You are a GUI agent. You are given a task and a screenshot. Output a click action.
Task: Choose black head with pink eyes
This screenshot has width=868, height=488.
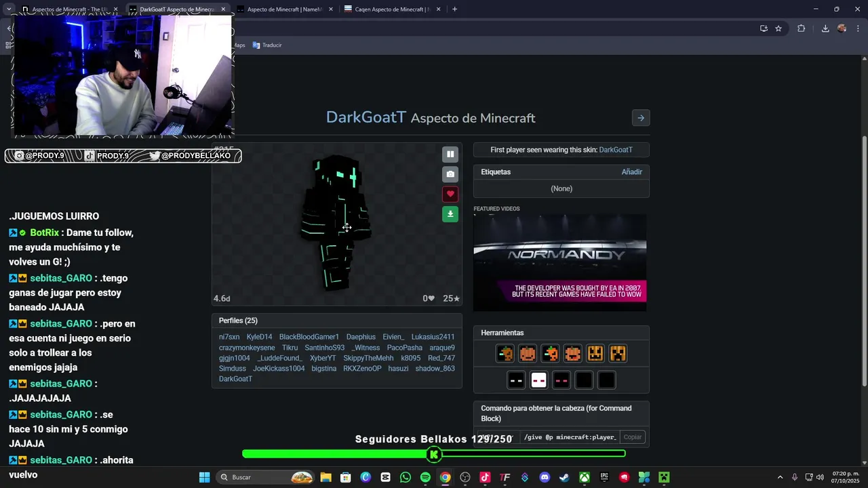[561, 380]
